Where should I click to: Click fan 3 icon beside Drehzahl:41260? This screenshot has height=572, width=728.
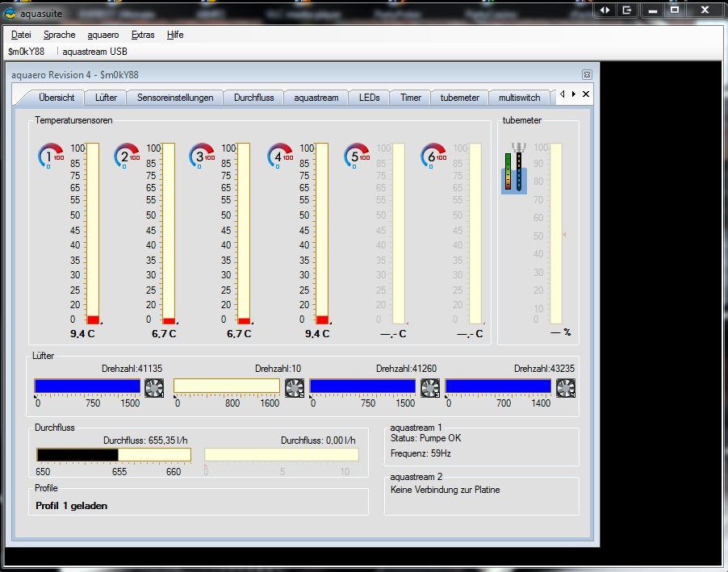pyautogui.click(x=430, y=388)
